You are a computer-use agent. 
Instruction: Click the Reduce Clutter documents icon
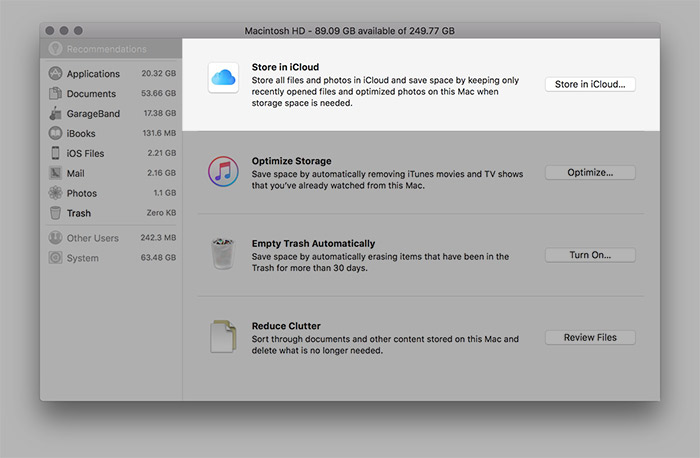coord(223,336)
